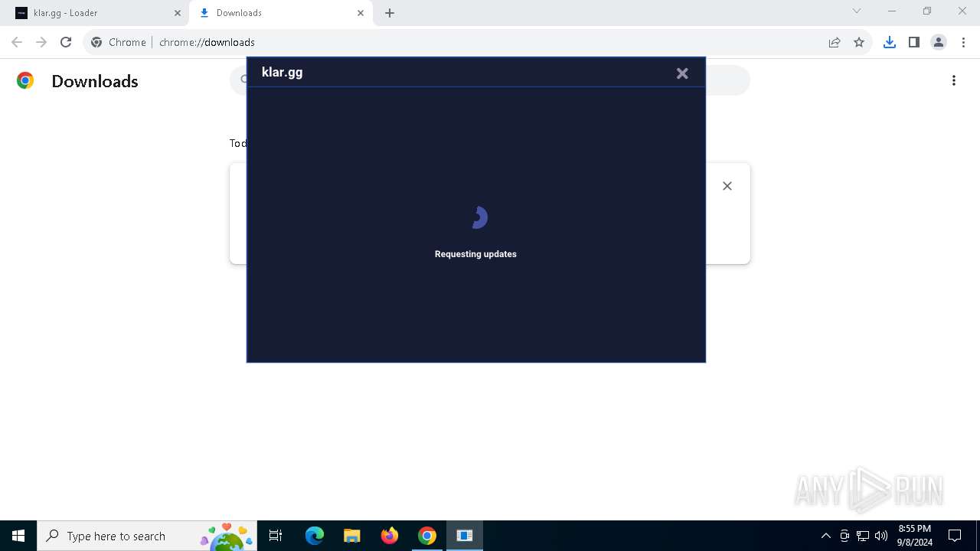Image resolution: width=980 pixels, height=551 pixels.
Task: Click the Requesting updates status text
Action: pos(475,254)
